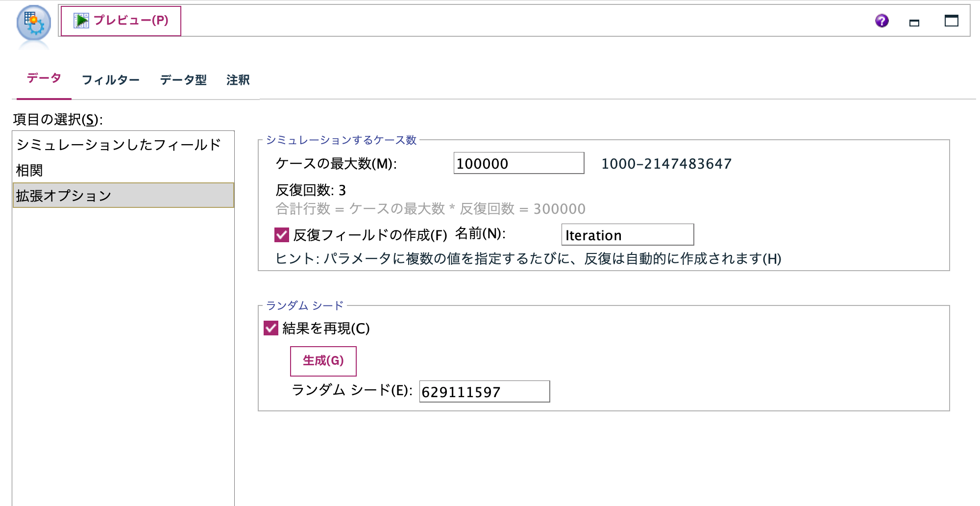Screen dimensions: 980x506
Task: Click the minimize window icon
Action: coord(913,23)
